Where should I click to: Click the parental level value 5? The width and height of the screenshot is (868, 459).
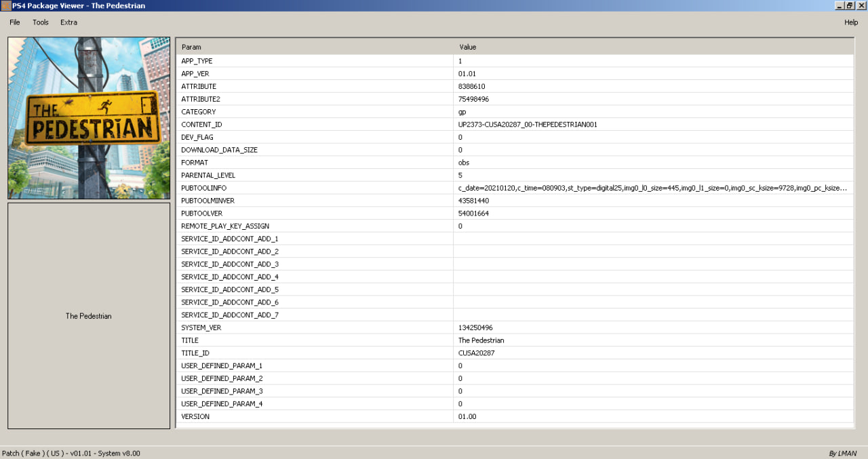460,175
